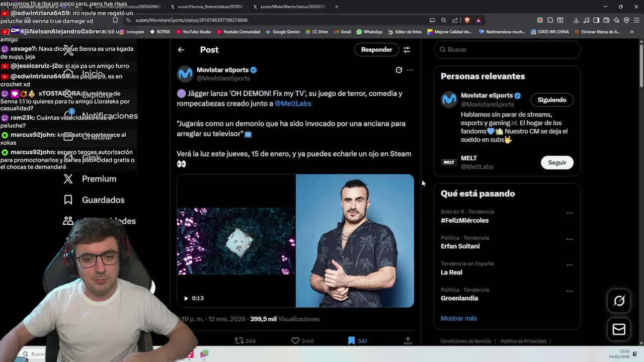Click in the Buscar search field

click(x=507, y=50)
